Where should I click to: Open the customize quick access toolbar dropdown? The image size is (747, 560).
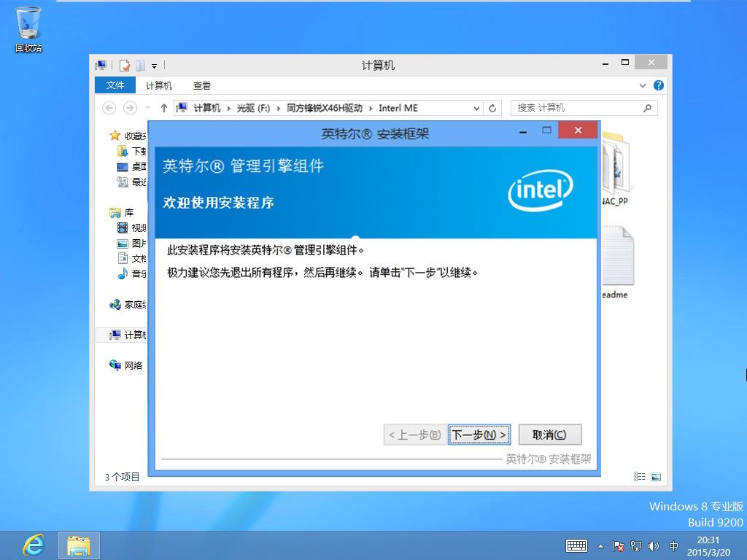(x=155, y=66)
